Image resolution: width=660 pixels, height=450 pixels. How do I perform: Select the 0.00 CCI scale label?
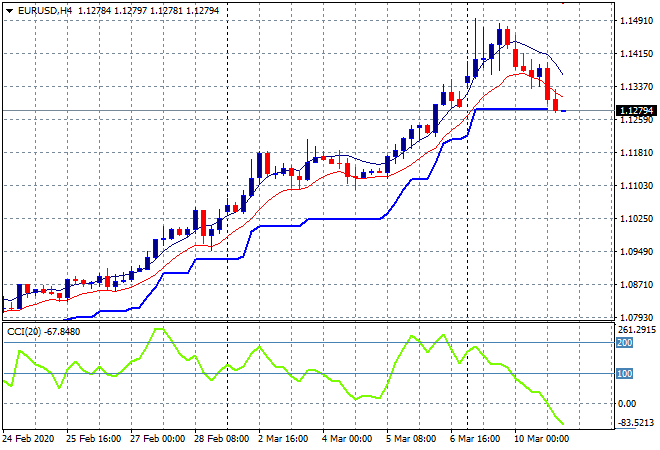click(x=627, y=404)
